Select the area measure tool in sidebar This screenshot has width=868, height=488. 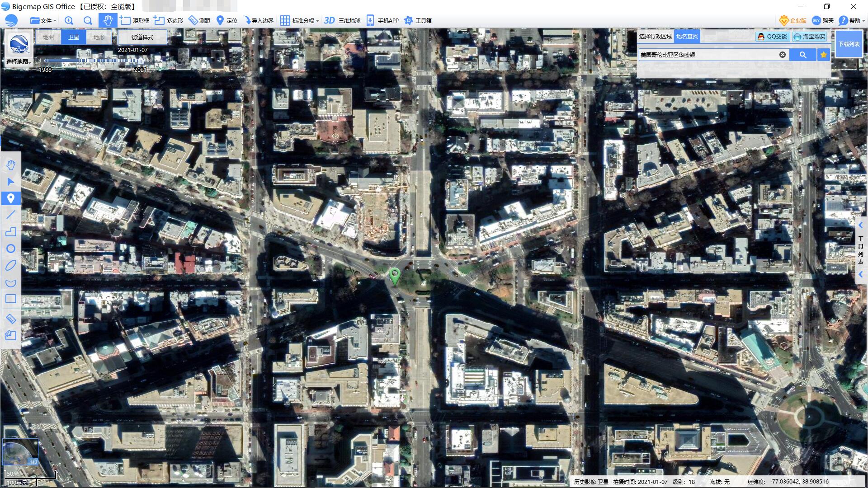11,335
